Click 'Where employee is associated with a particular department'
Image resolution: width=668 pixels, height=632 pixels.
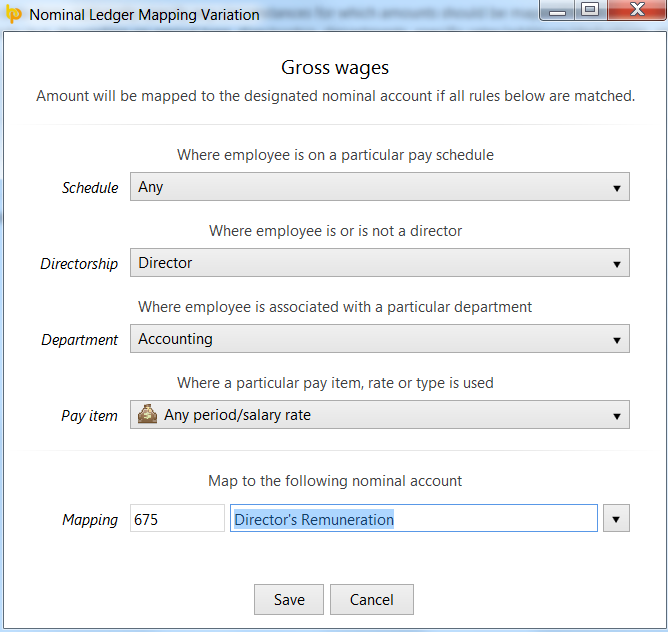coord(335,307)
